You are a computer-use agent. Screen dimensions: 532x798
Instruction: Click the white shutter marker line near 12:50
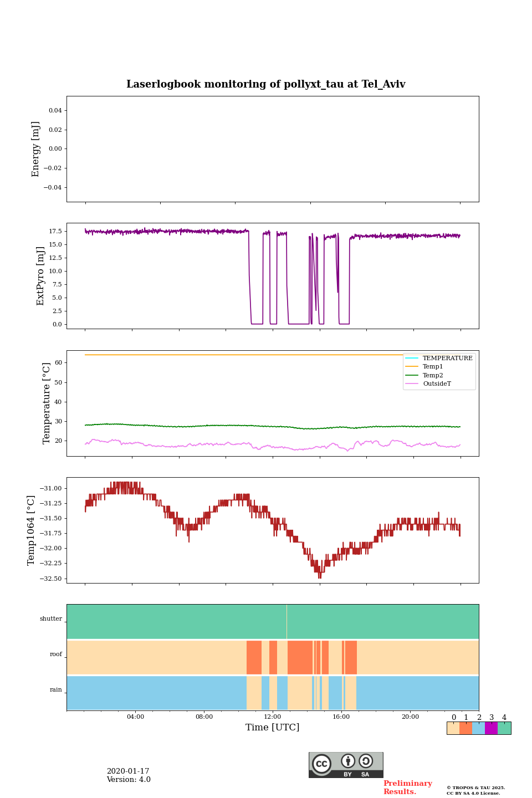(x=287, y=622)
